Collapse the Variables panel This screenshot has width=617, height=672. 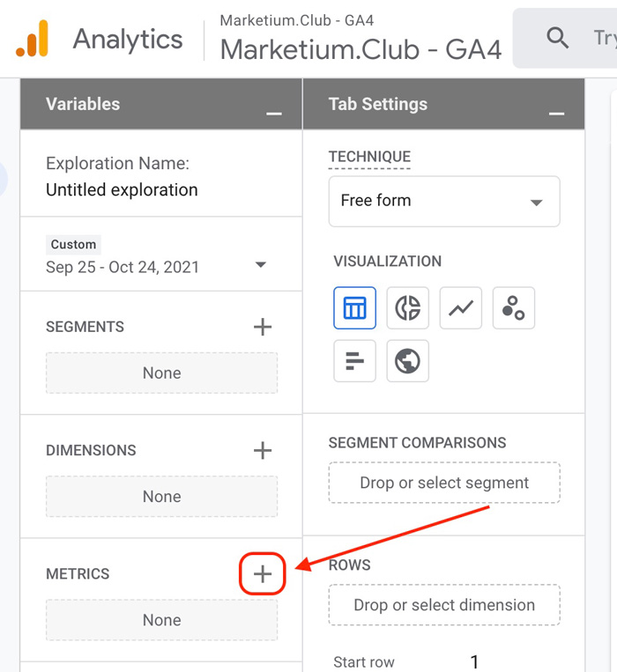coord(274,113)
